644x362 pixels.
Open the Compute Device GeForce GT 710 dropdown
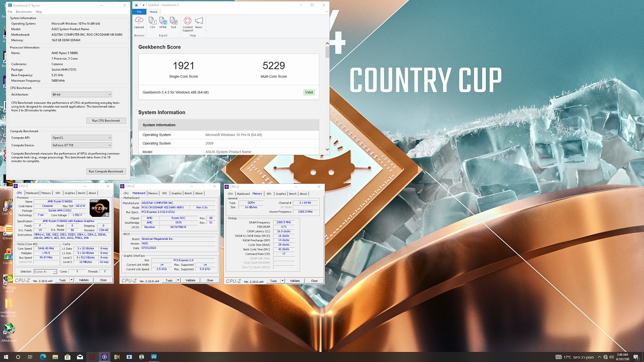coord(82,145)
